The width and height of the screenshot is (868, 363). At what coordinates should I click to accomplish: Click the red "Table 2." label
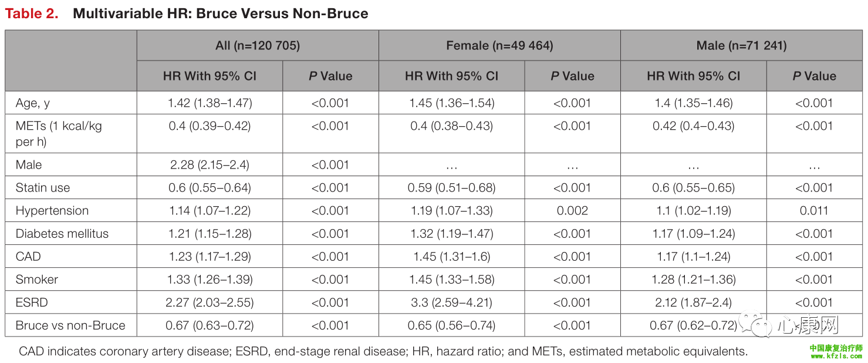(x=32, y=14)
